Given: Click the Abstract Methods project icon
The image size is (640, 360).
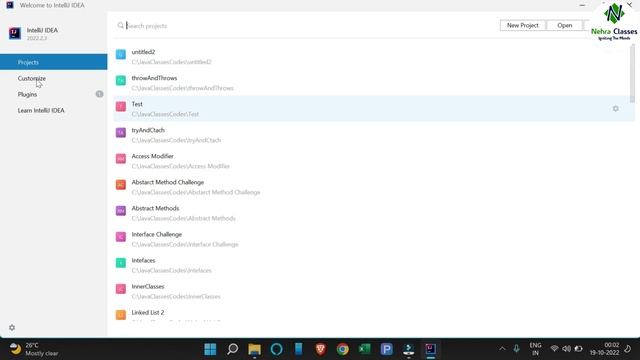Looking at the screenshot, I should (121, 211).
